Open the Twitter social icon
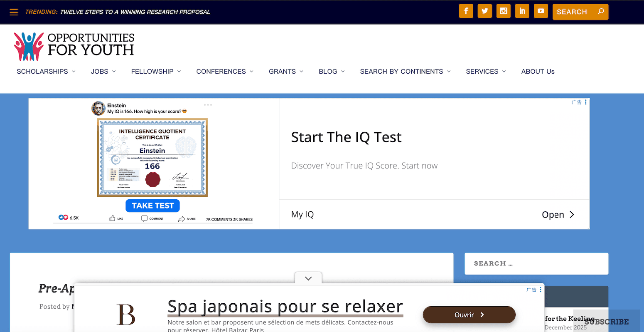 [x=484, y=11]
